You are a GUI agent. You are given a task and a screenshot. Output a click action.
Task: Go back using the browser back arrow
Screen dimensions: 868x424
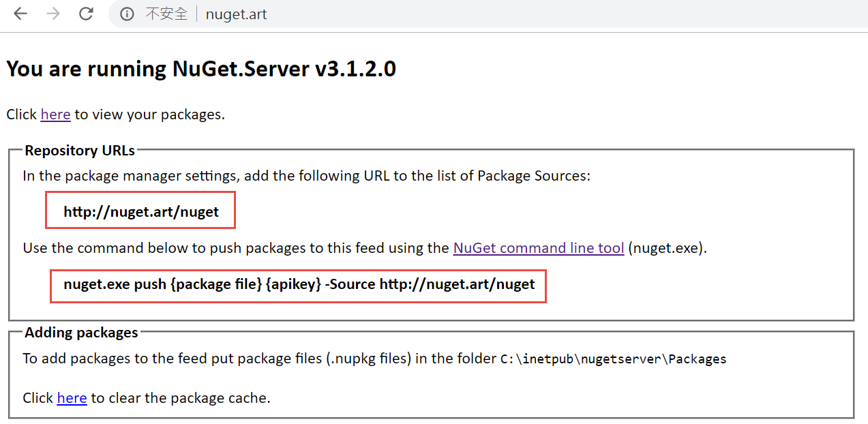coord(20,14)
